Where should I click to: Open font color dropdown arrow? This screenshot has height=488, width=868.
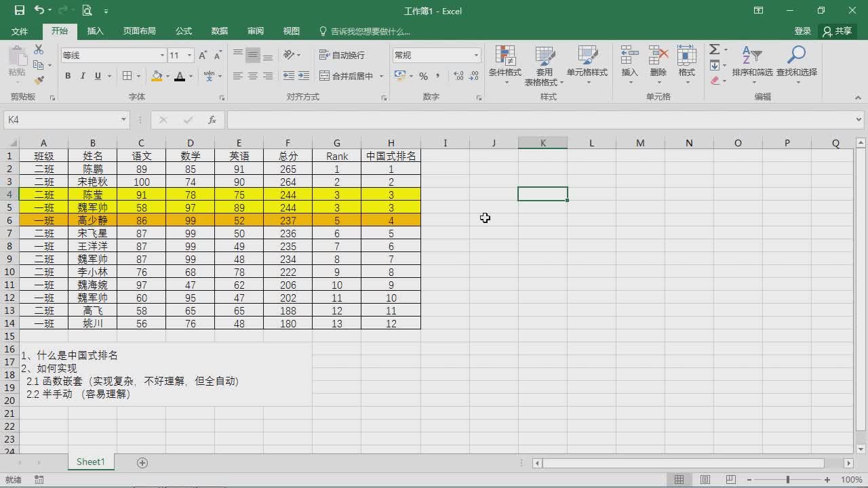191,76
